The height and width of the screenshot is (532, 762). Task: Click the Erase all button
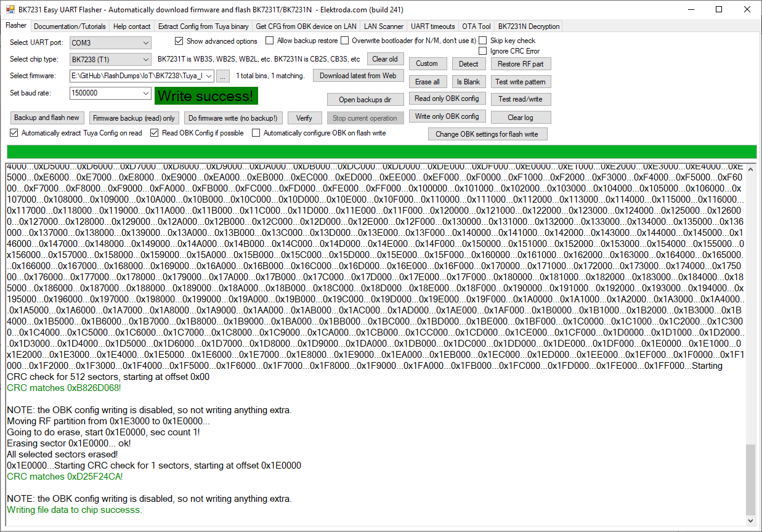pos(427,81)
